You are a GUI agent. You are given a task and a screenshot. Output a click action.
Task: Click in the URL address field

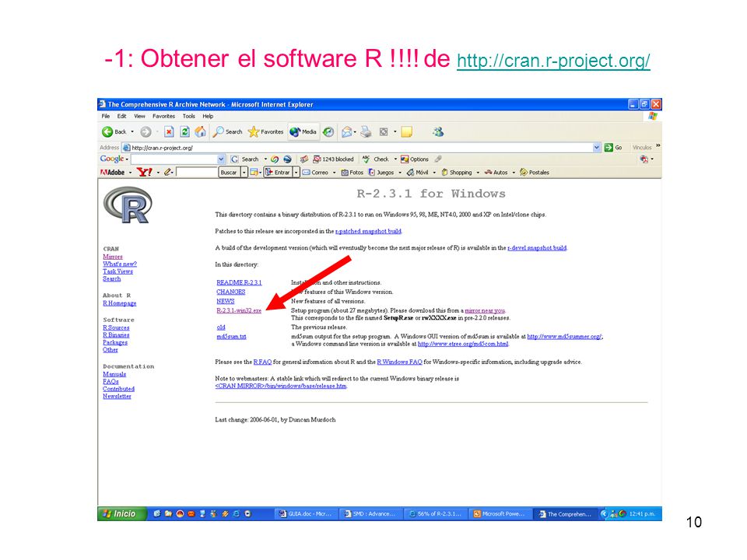[357, 148]
